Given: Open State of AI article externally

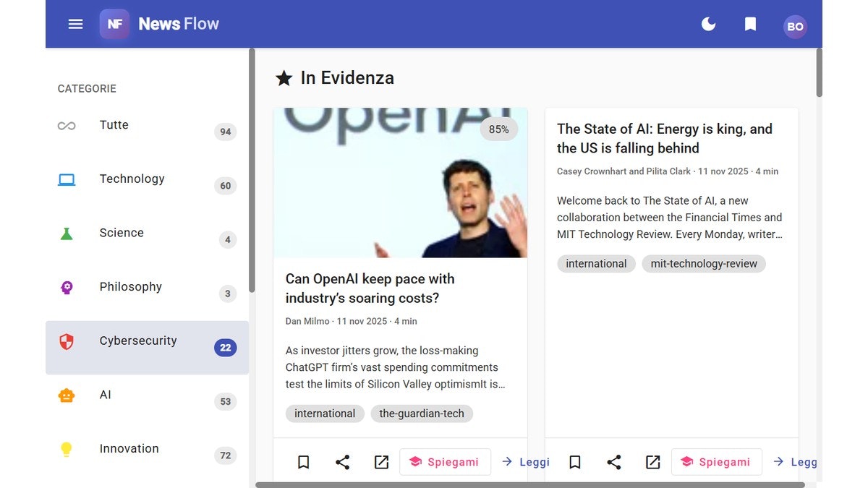Looking at the screenshot, I should coord(652,462).
